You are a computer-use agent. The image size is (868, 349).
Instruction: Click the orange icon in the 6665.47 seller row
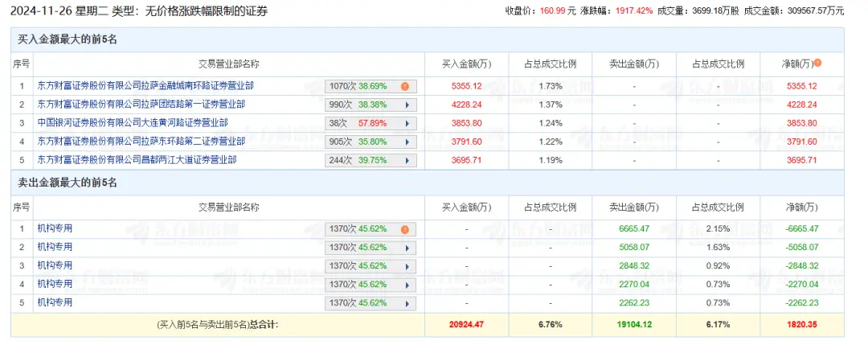[x=404, y=229]
